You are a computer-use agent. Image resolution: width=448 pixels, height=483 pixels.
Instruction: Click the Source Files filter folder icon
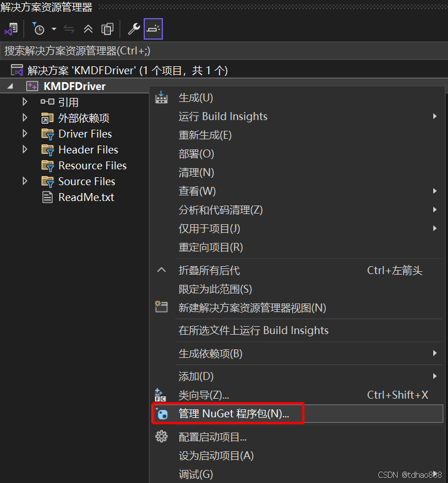(48, 182)
